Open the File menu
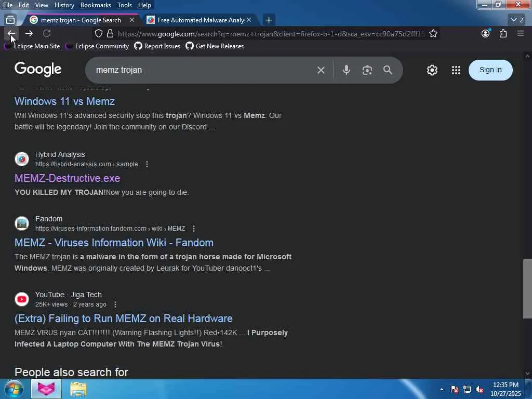Viewport: 532px width, 399px height. pos(7,5)
